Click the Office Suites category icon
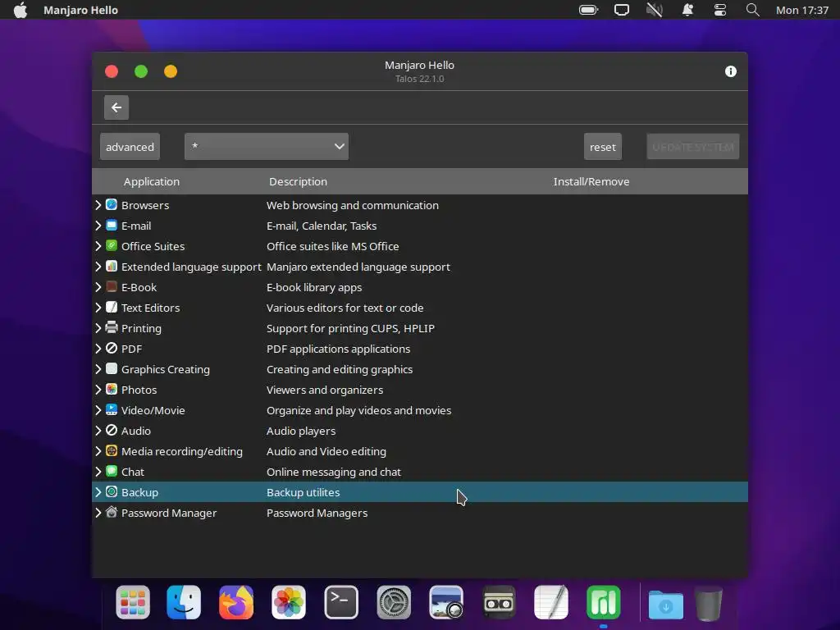This screenshot has height=630, width=840. click(112, 246)
